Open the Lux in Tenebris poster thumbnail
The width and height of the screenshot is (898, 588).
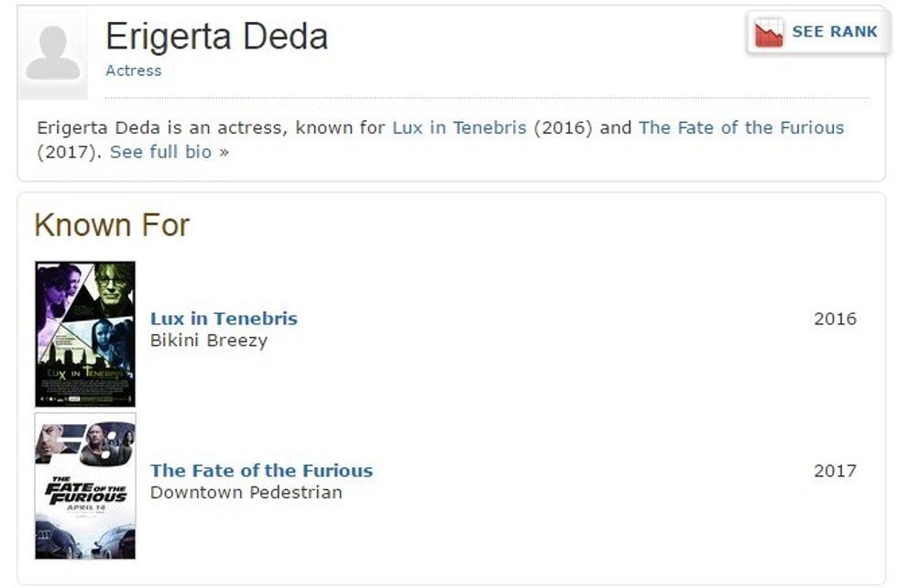tap(85, 334)
